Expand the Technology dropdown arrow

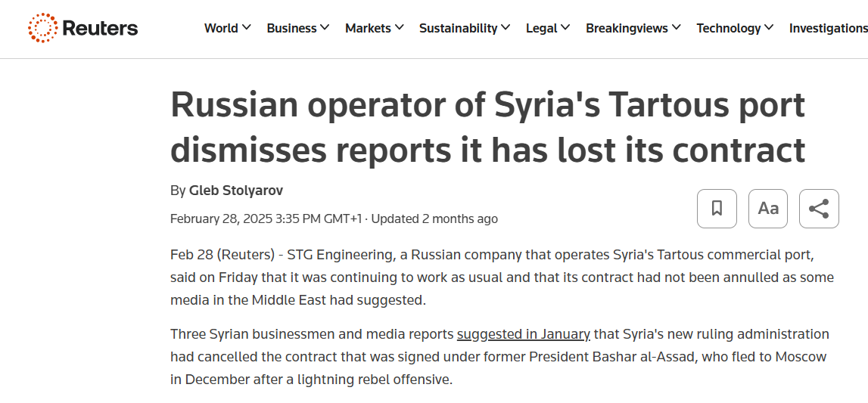(769, 28)
